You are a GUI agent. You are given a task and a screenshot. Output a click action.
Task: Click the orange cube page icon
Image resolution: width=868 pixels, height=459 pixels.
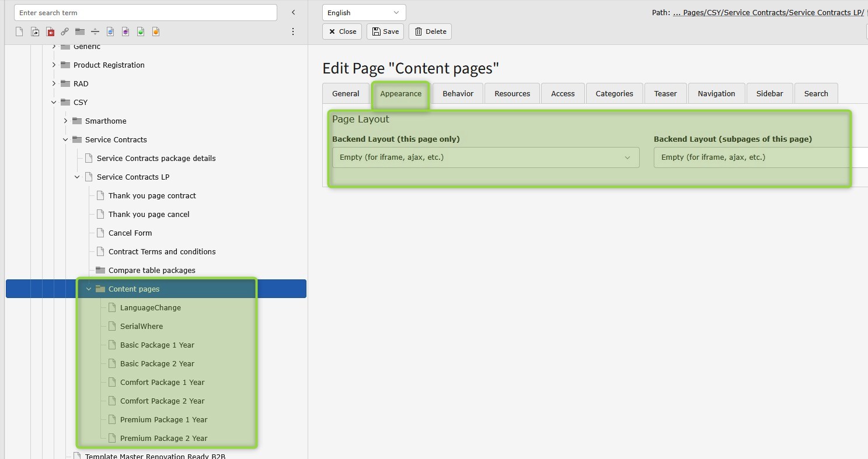pos(156,31)
